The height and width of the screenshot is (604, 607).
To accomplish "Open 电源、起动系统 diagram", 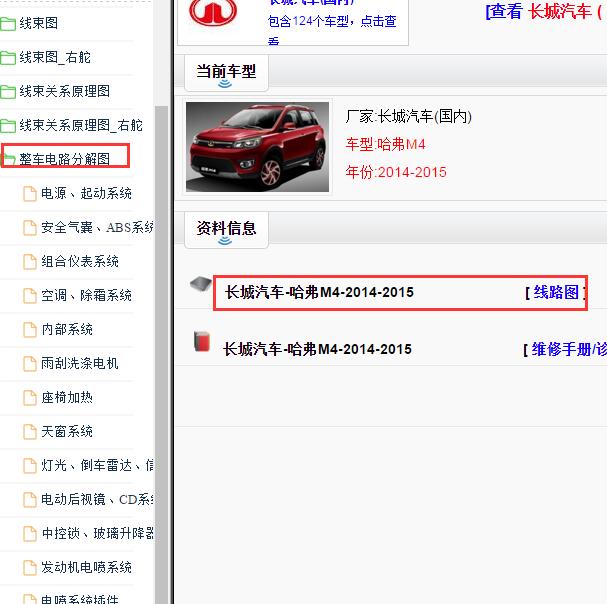I will (x=86, y=193).
